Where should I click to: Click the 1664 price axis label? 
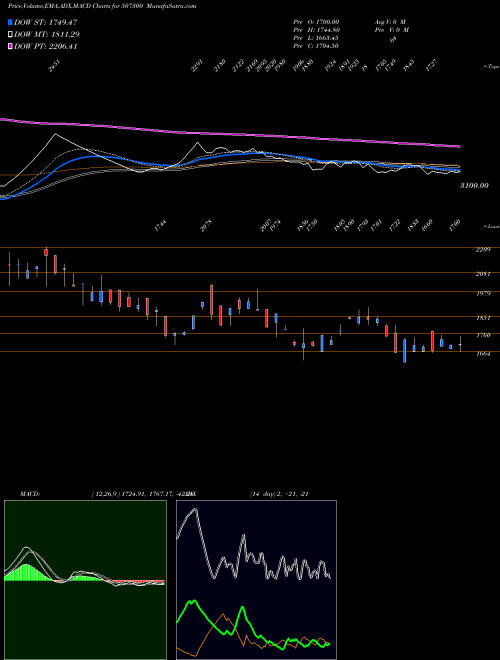point(483,354)
